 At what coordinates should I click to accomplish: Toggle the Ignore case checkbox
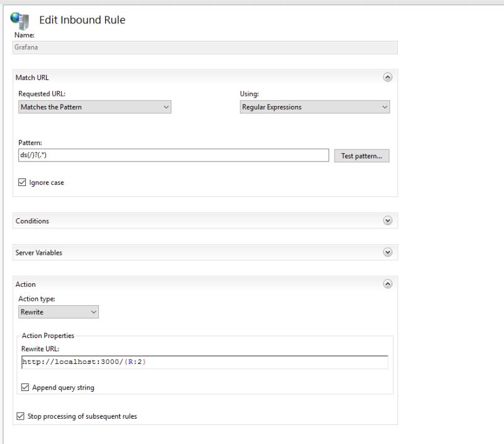pyautogui.click(x=24, y=182)
